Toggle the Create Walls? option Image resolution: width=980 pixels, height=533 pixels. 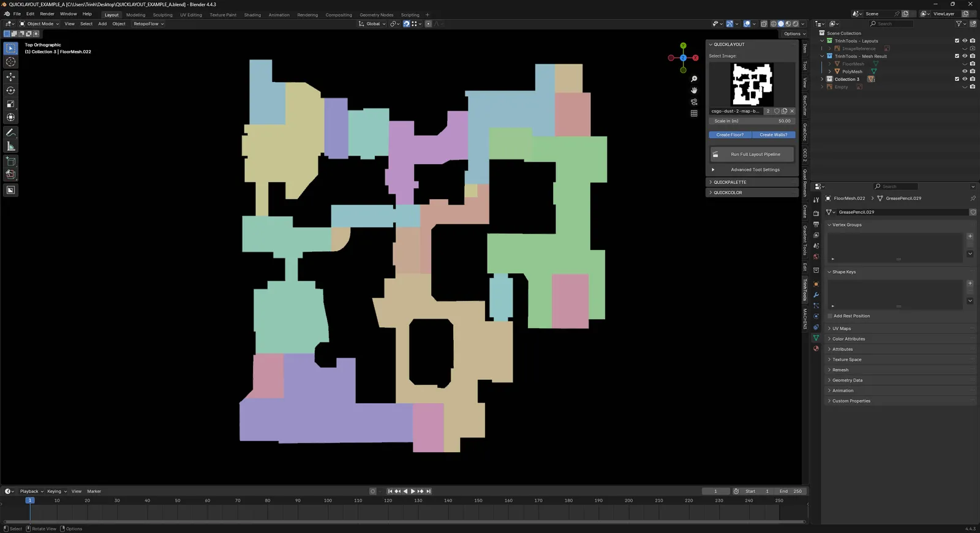pos(773,135)
